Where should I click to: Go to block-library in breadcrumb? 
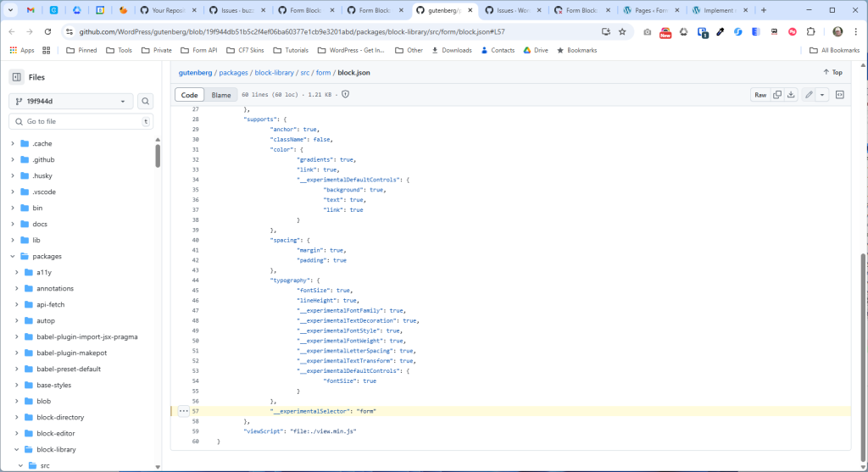tap(274, 73)
